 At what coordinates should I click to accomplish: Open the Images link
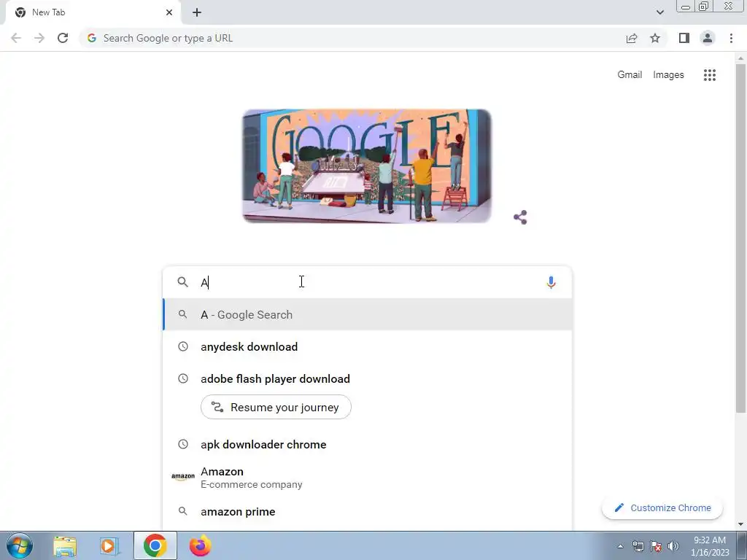click(668, 75)
